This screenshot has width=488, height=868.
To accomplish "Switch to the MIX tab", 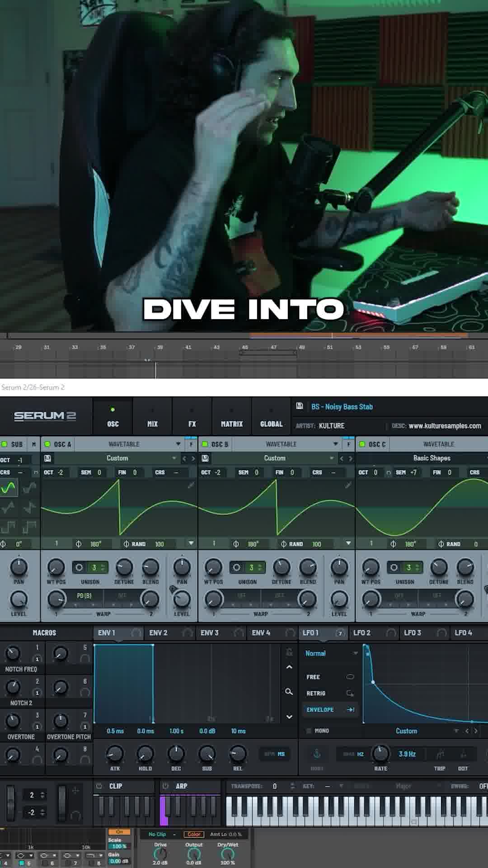I will [x=152, y=417].
